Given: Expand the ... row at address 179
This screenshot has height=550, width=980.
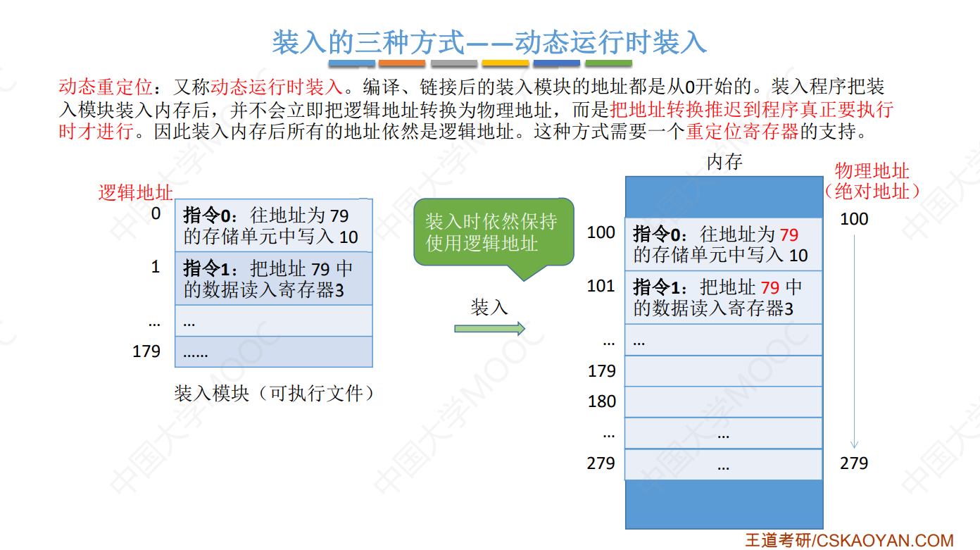Looking at the screenshot, I should point(722,371).
